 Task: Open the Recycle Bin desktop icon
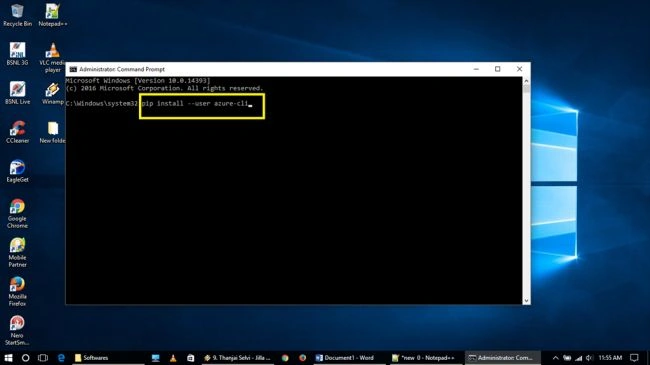tap(17, 15)
